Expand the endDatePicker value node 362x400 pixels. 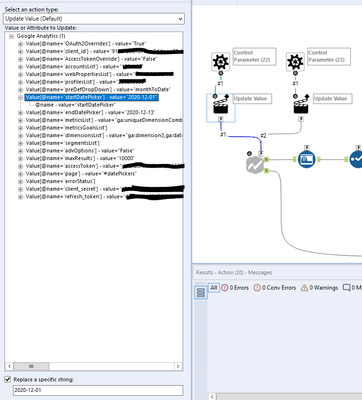point(21,113)
